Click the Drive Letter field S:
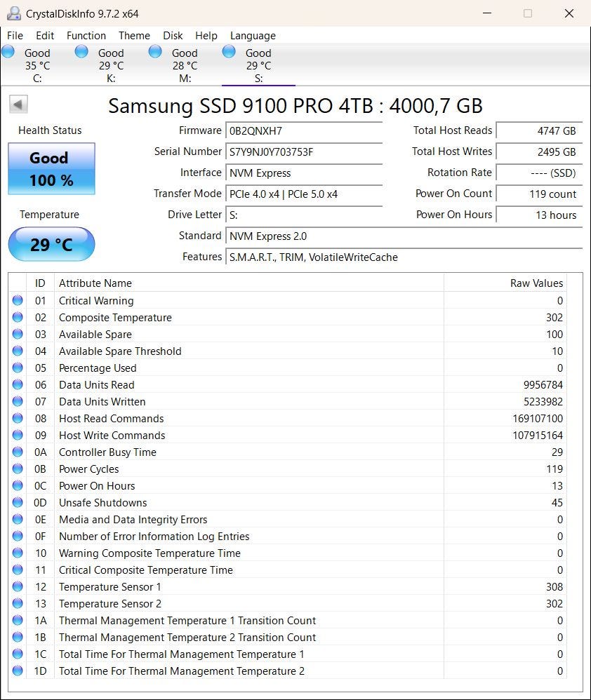Screen dimensions: 591x700 (304, 215)
